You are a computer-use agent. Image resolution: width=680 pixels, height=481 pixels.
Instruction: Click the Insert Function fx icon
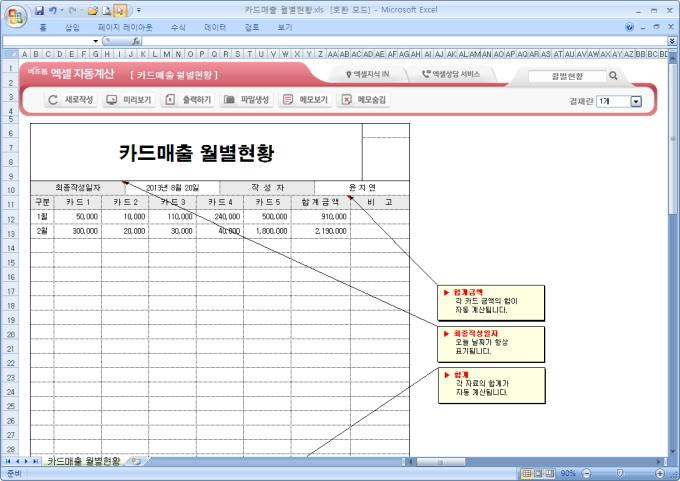136,41
